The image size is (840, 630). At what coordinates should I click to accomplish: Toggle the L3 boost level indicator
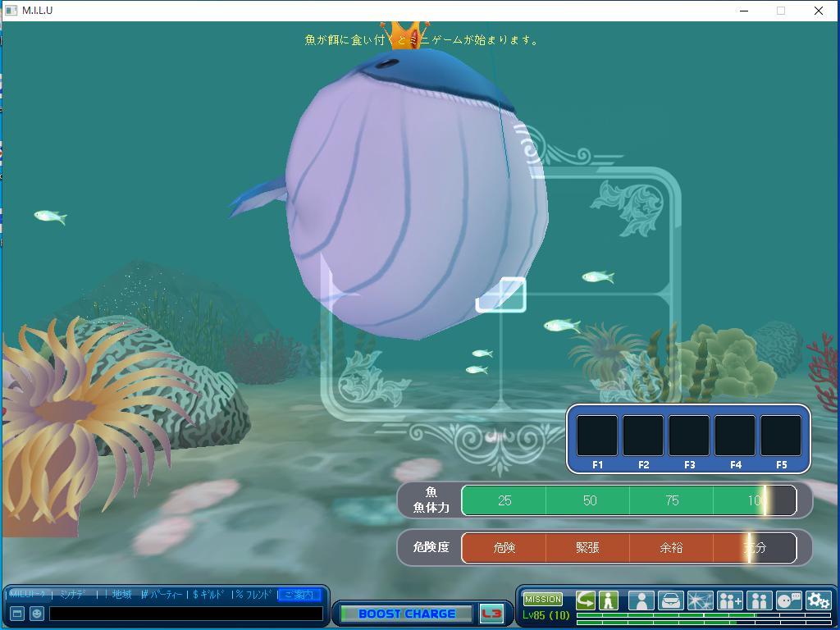point(491,614)
